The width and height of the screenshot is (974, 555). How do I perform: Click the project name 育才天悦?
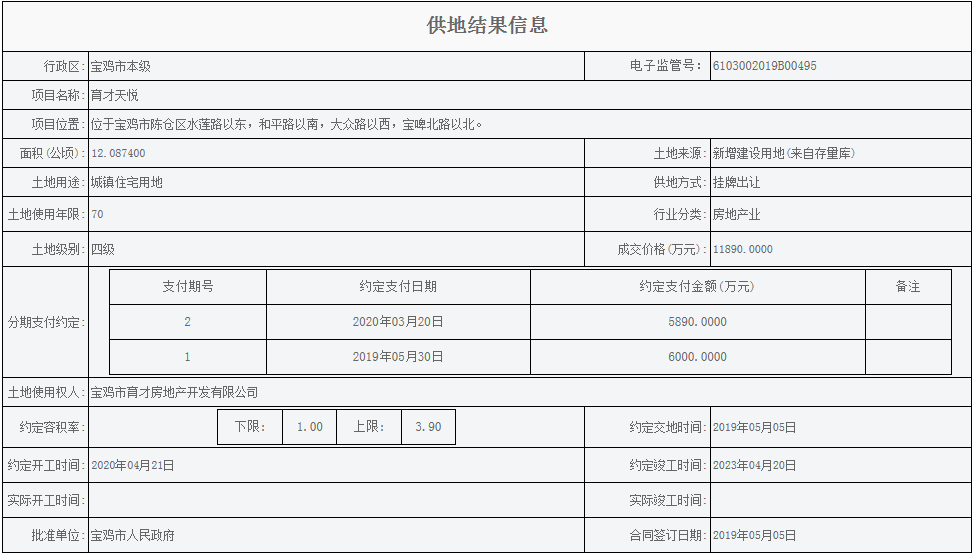click(x=115, y=95)
